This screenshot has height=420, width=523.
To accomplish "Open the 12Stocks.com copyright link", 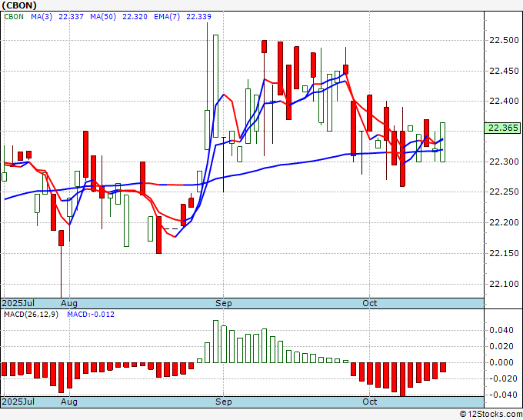I will 491,414.
